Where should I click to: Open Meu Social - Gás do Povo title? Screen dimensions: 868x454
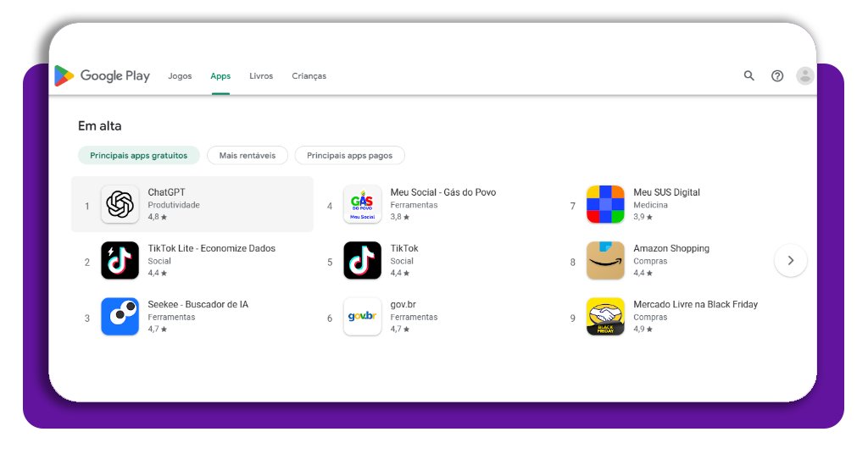click(443, 192)
